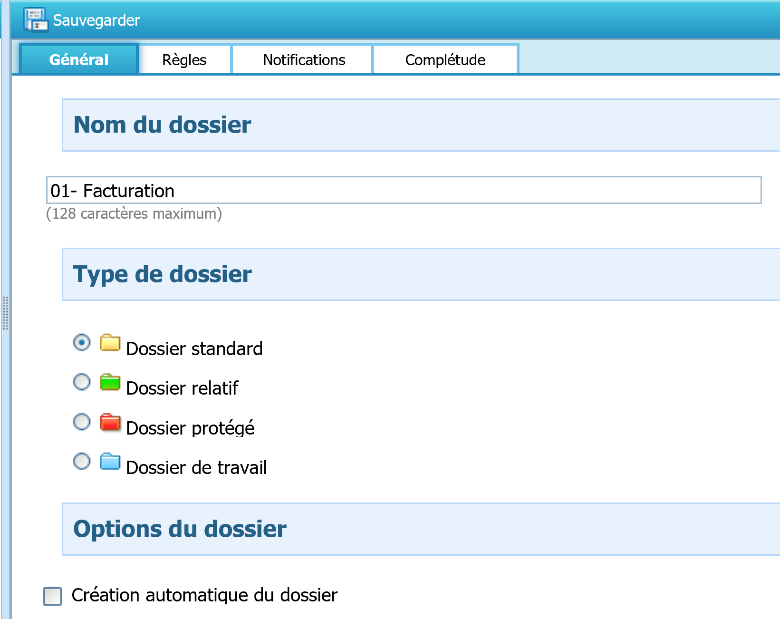Pick the Dossier de travail radio button
780x619 pixels.
(x=82, y=461)
